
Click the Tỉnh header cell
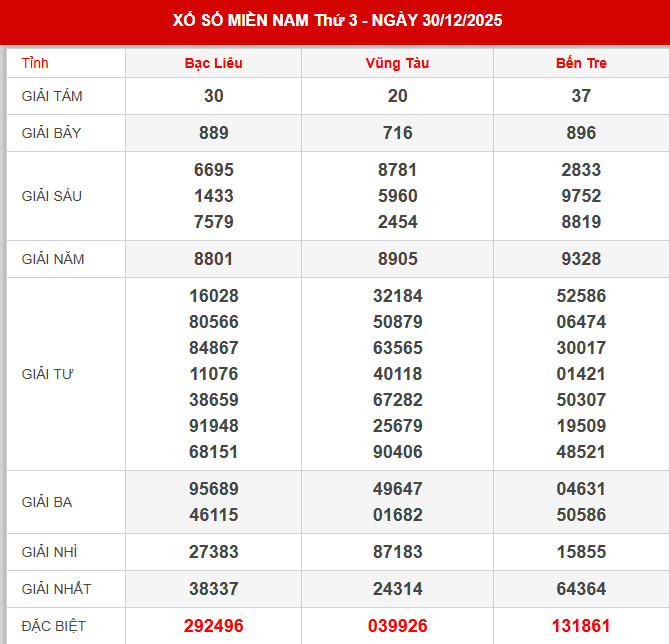[35, 63]
